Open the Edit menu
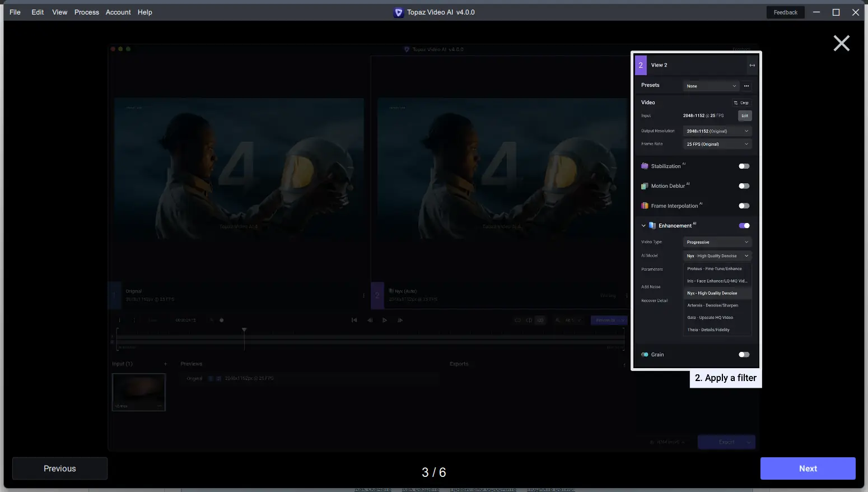868x492 pixels. [38, 12]
